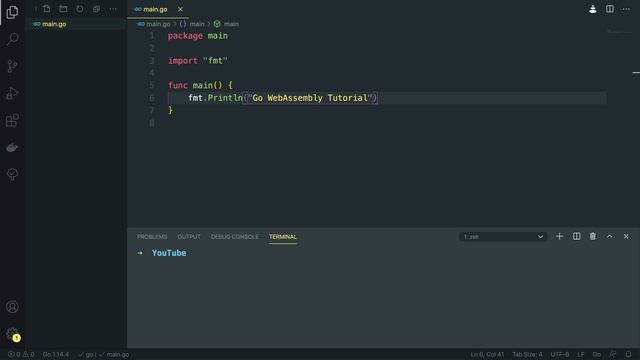Open the tree icon view in activity bar
The width and height of the screenshot is (640, 360).
point(12,174)
